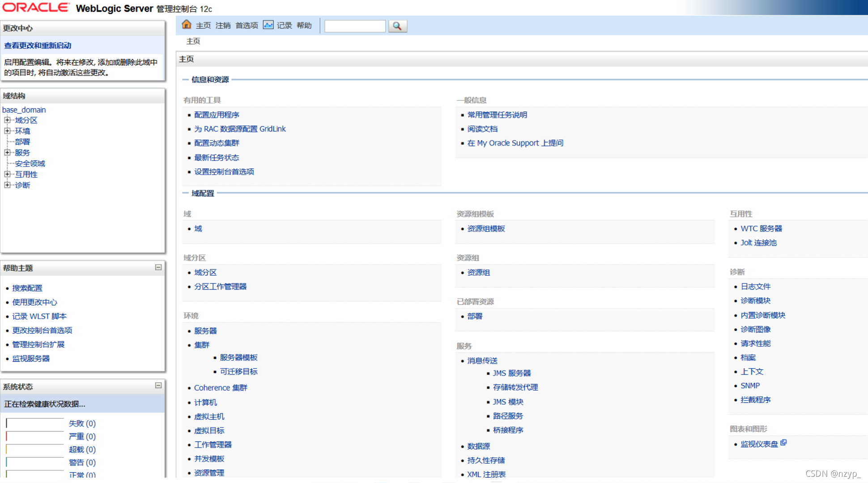Click 可迁移目标 link

coord(238,372)
